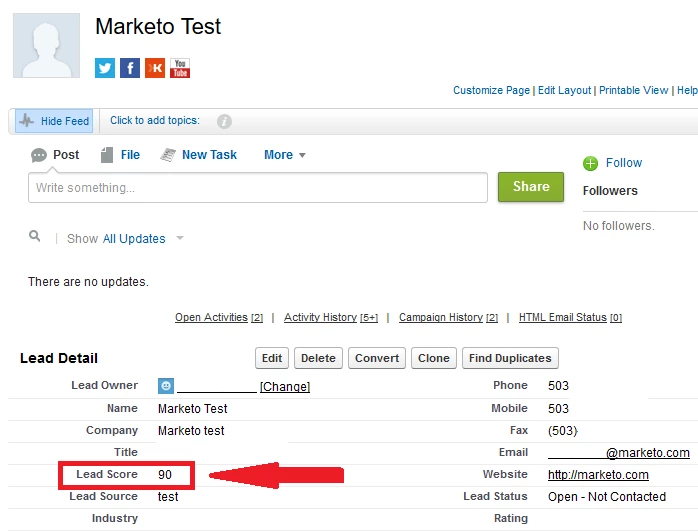Expand the More publisher dropdown
The height and width of the screenshot is (531, 698).
[x=285, y=155]
